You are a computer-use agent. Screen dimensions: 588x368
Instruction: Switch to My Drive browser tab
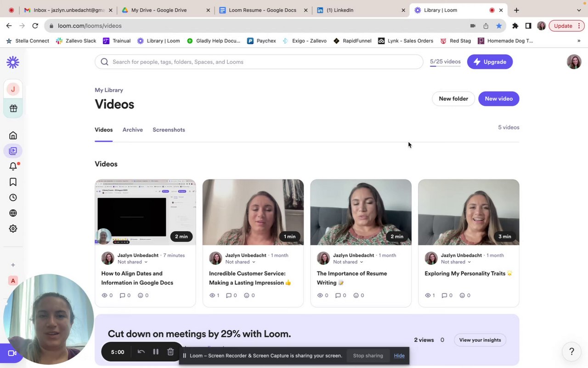(166, 10)
